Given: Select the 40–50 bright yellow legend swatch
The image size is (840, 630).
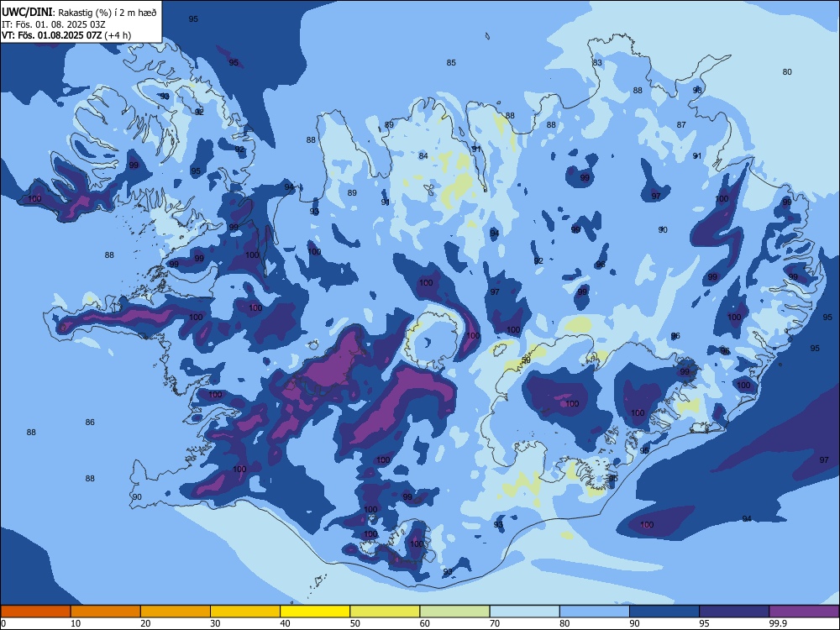Looking at the screenshot, I should point(315,612).
